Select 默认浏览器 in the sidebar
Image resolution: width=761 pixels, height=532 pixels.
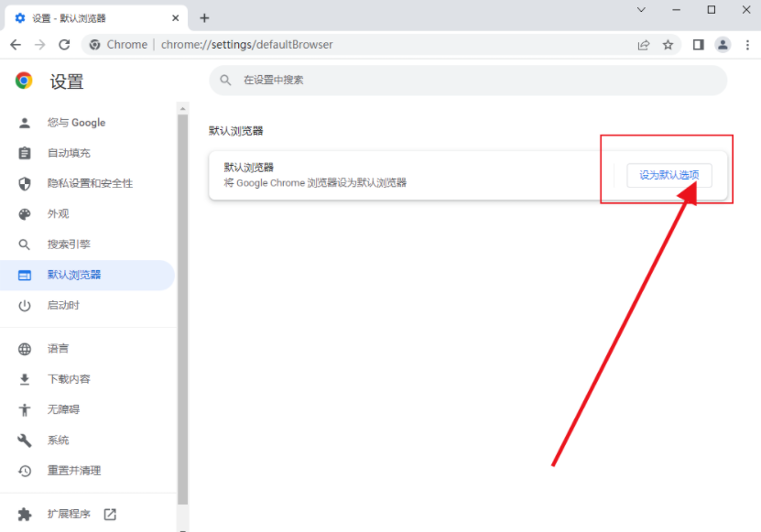pyautogui.click(x=87, y=276)
